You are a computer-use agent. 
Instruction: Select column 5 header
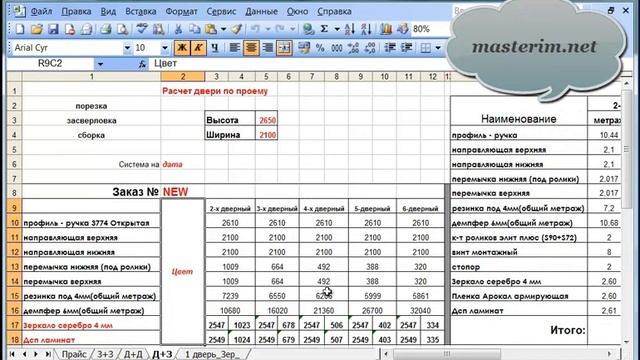266,76
